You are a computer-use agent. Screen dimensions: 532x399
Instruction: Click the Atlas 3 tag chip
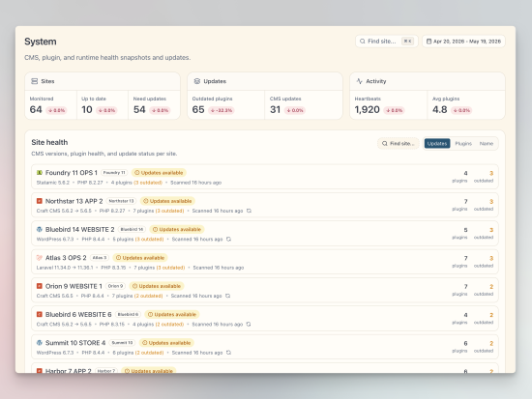[100, 258]
